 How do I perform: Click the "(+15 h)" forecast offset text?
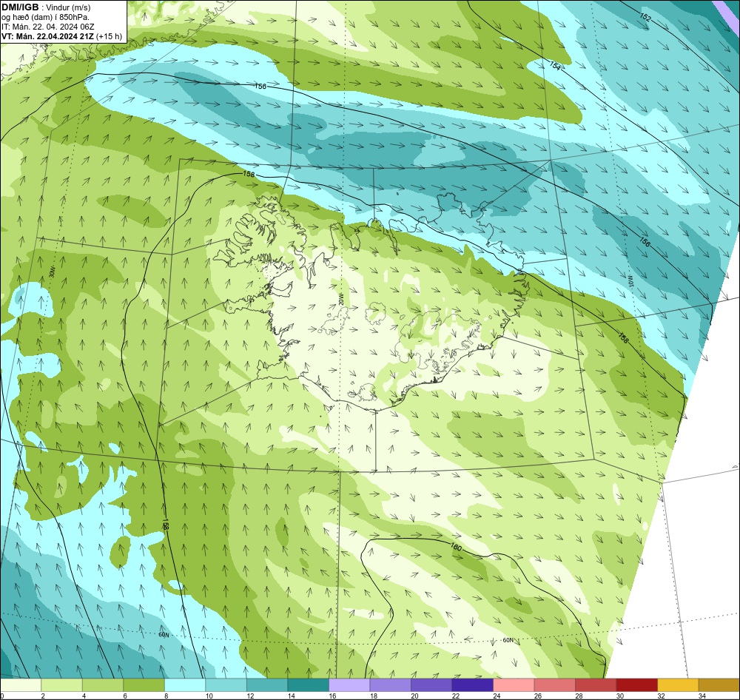(x=109, y=36)
